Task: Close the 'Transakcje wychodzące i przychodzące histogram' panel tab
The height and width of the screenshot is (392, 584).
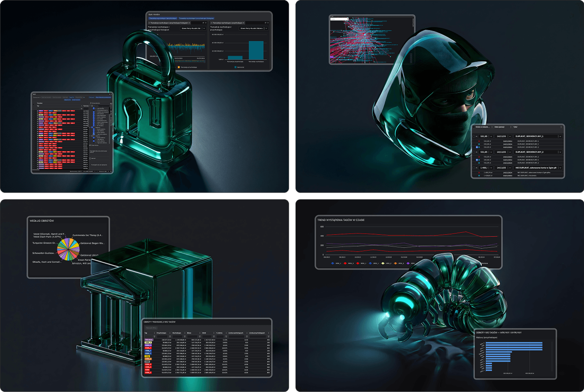Action: pos(189,23)
